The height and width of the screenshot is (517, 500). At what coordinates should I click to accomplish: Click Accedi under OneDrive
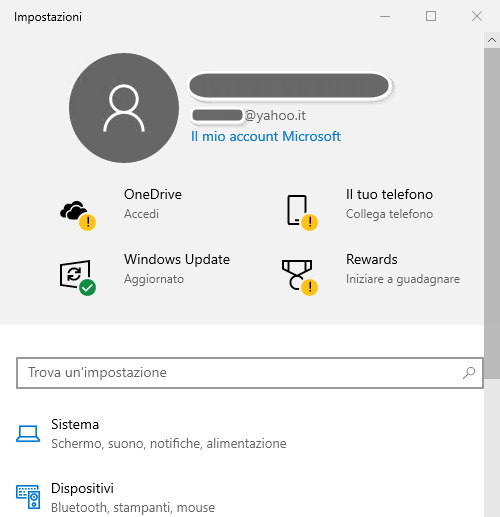click(x=141, y=214)
